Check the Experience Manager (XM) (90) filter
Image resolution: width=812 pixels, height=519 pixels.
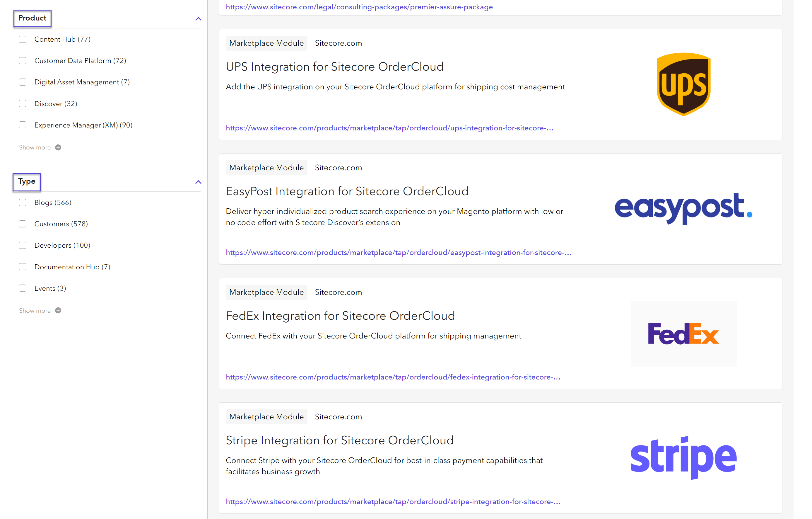(x=23, y=125)
